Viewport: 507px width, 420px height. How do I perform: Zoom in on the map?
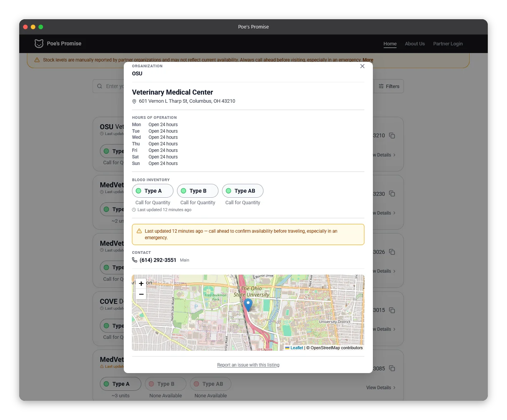coord(141,284)
